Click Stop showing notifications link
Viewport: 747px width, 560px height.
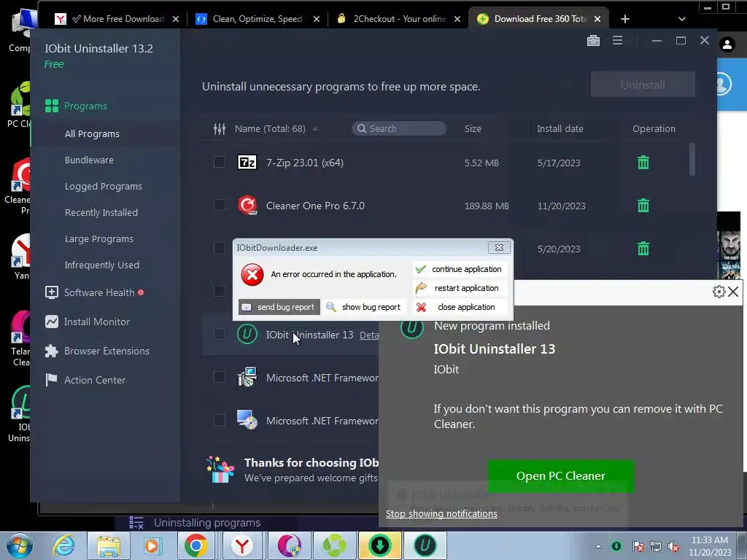[441, 514]
